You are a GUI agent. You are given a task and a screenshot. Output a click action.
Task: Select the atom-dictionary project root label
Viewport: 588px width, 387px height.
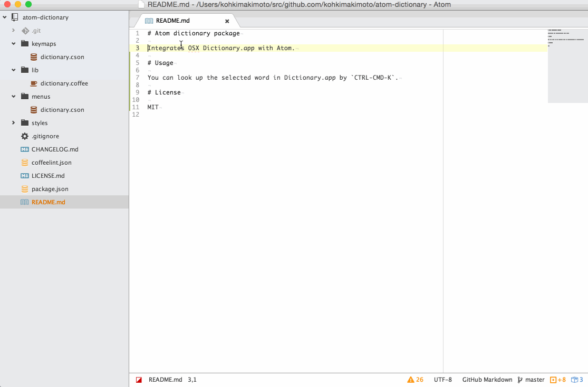[45, 17]
